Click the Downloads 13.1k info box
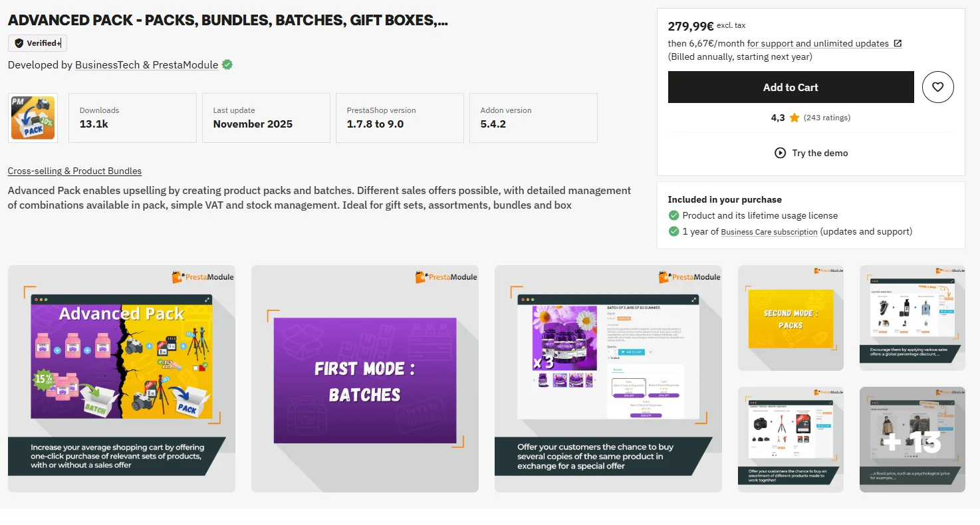The width and height of the screenshot is (980, 525). (x=132, y=118)
